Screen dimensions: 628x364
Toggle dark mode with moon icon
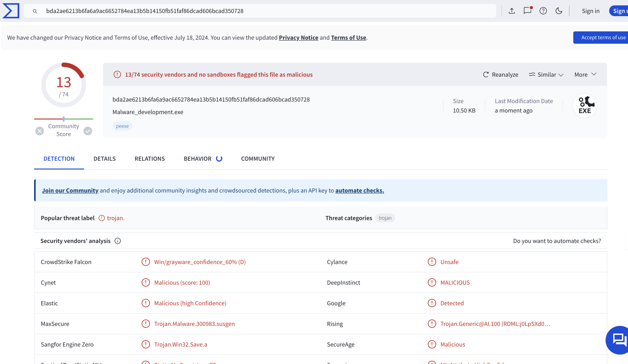(x=559, y=11)
